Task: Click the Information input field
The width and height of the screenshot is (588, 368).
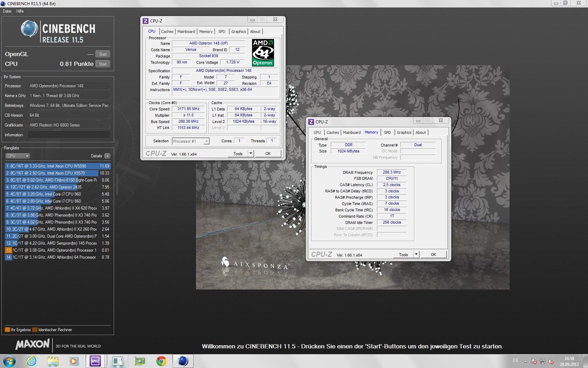Action: pyautogui.click(x=69, y=135)
